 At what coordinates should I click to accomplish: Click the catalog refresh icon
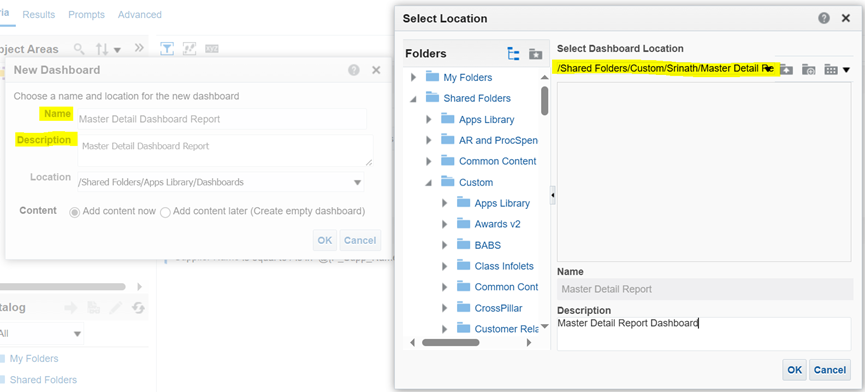pos(138,308)
